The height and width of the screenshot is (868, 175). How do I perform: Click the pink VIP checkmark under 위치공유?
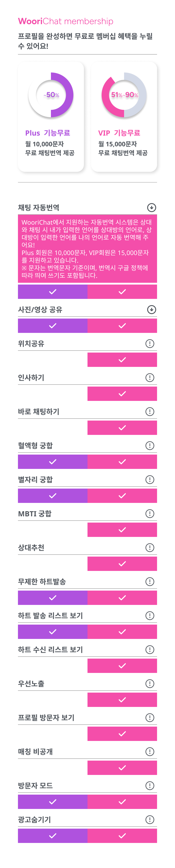tap(122, 360)
